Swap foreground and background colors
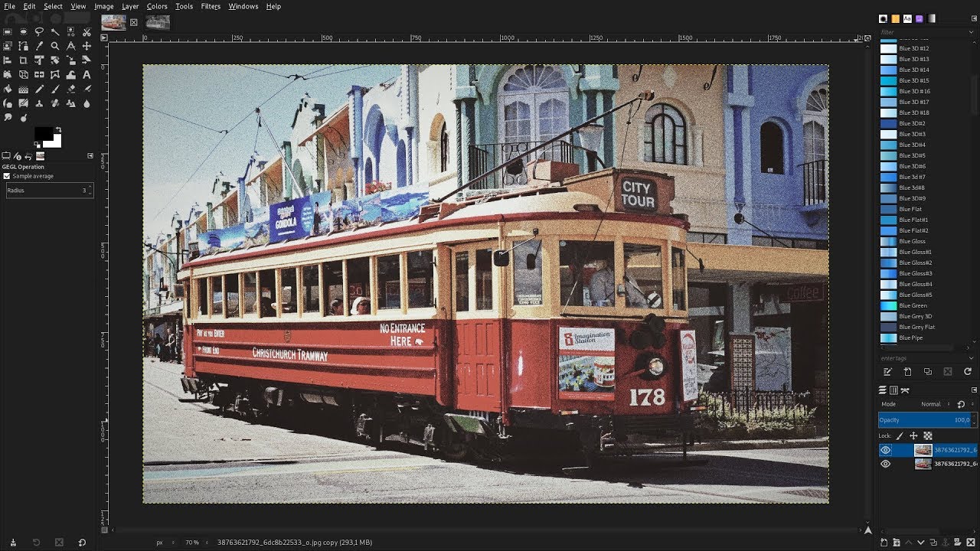Image resolution: width=980 pixels, height=551 pixels. pos(58,129)
